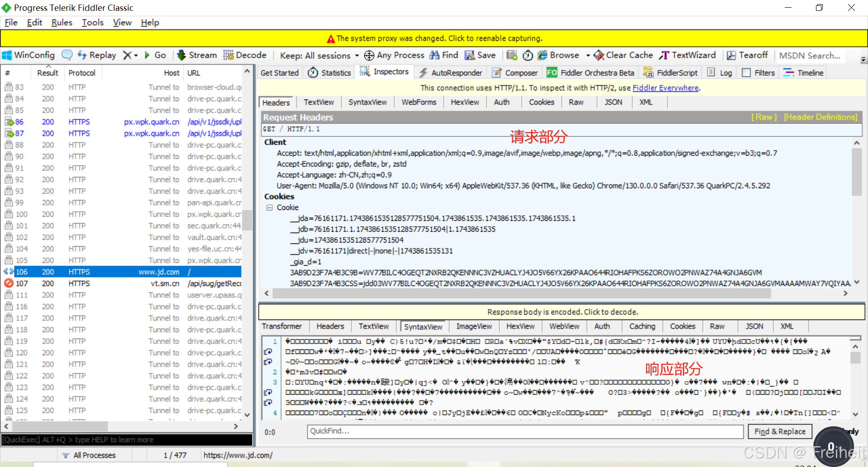Select request WebForms inspector tab
The image size is (868, 467).
point(419,102)
